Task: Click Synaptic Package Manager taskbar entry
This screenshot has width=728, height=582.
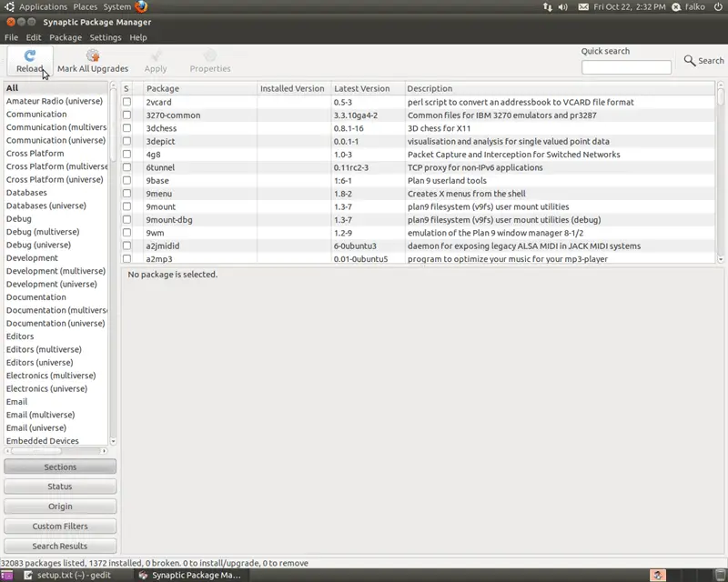Action: pyautogui.click(x=191, y=575)
